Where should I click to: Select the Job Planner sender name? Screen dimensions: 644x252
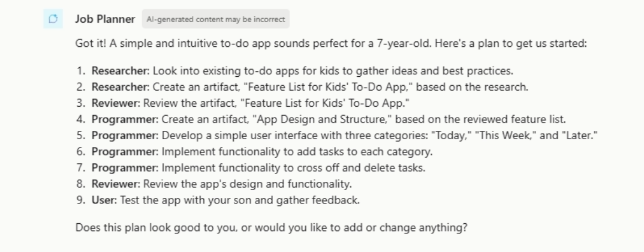tap(105, 19)
